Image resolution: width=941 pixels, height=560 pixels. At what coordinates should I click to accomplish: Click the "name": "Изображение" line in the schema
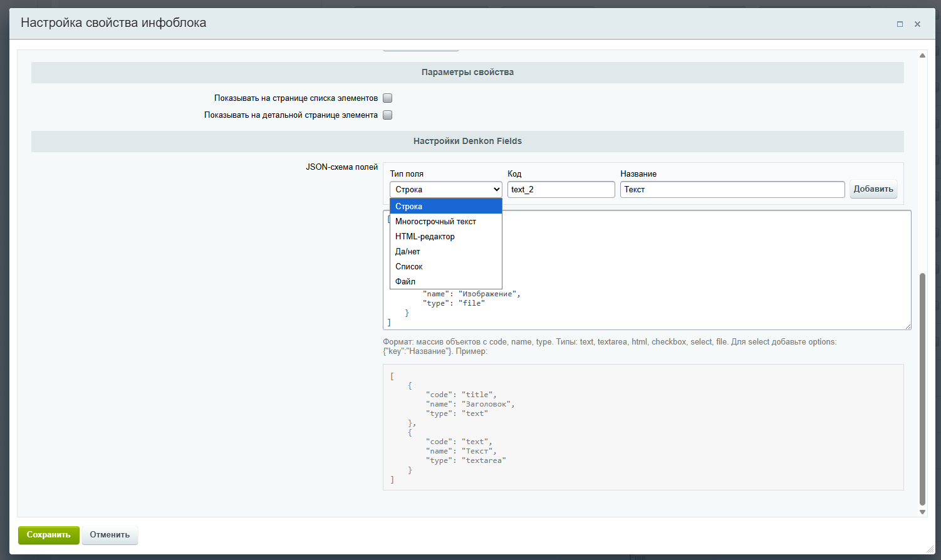coord(471,294)
